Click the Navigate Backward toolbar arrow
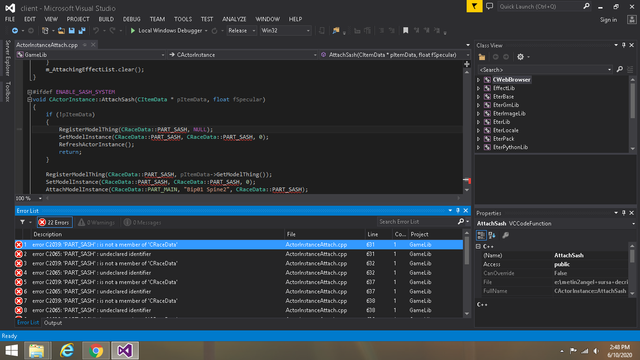 click(x=15, y=31)
